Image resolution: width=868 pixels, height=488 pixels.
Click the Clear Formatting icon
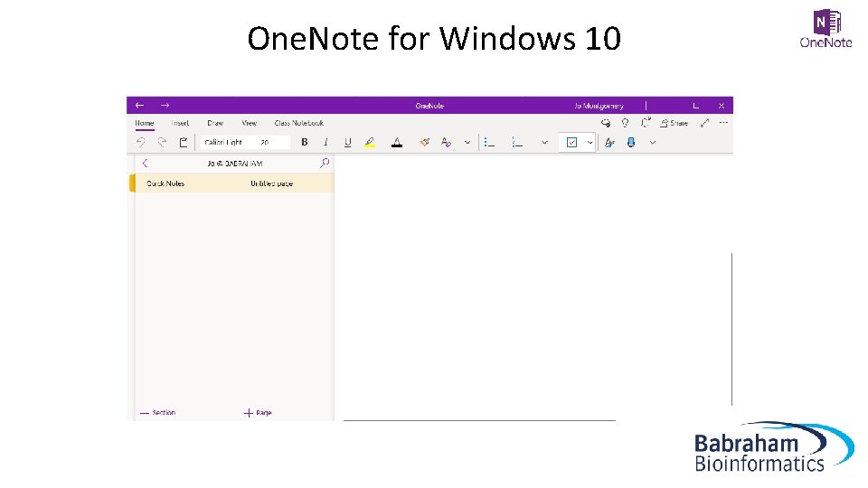(446, 142)
